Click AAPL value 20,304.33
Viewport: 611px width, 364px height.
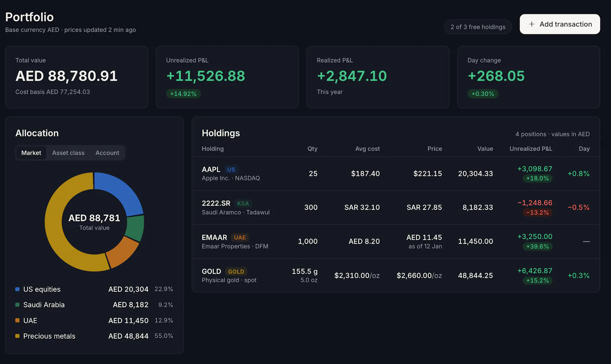(x=475, y=173)
